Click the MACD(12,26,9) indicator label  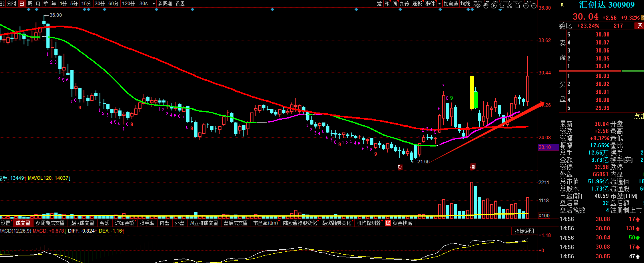coord(15,231)
